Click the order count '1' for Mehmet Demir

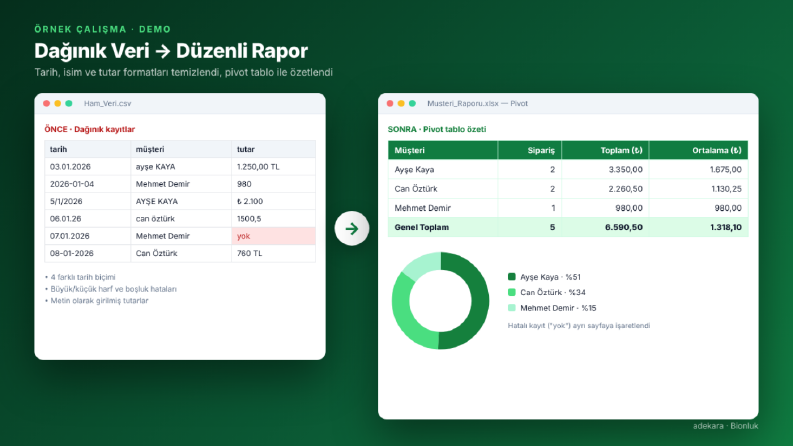coord(530,208)
